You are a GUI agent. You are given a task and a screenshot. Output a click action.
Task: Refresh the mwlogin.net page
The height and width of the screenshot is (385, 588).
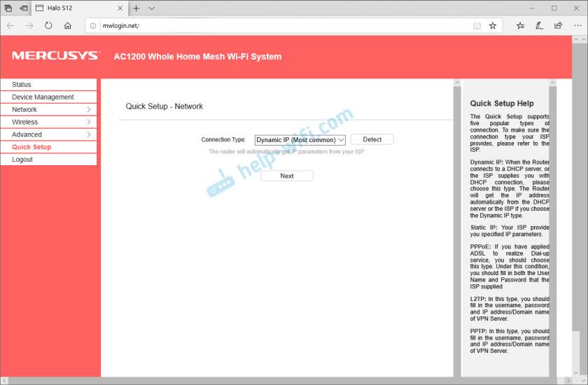point(48,25)
